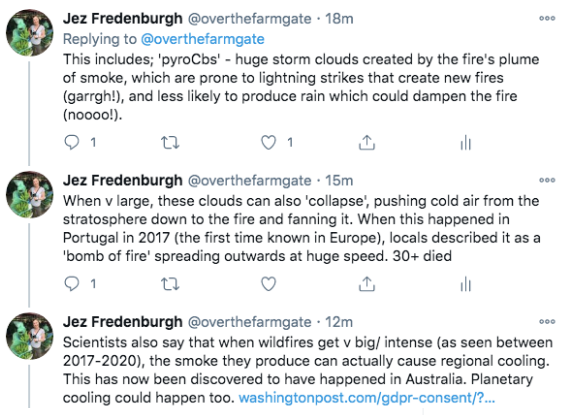View analytics for the 15m tweet
This screenshot has height=415, width=567.
pos(465,284)
